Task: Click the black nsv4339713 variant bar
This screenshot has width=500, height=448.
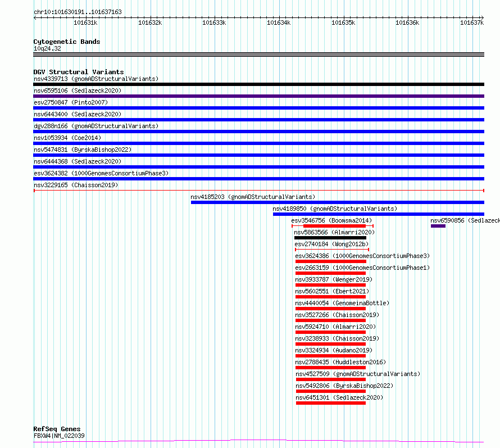Action: (258, 84)
